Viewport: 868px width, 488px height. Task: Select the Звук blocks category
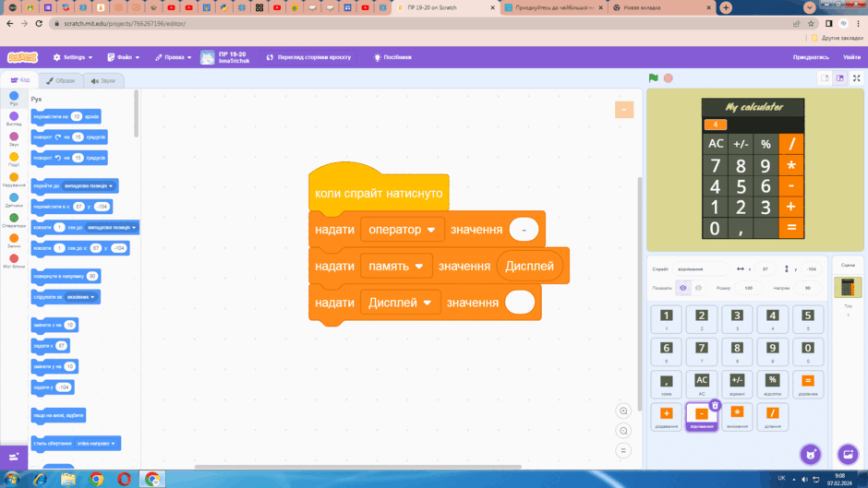pyautogui.click(x=14, y=139)
